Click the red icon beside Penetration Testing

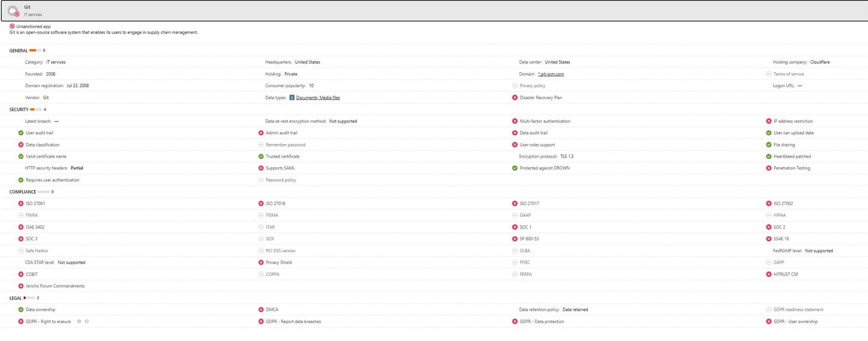pyautogui.click(x=769, y=168)
